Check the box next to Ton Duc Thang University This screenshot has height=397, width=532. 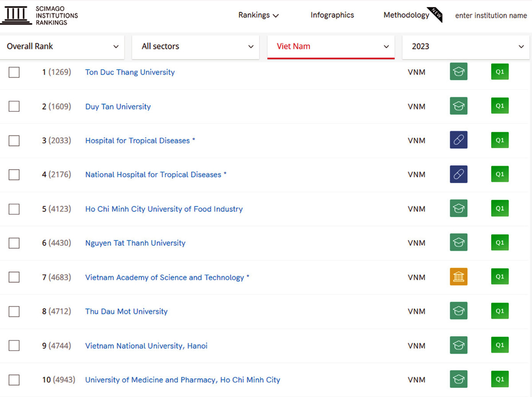[x=14, y=72]
